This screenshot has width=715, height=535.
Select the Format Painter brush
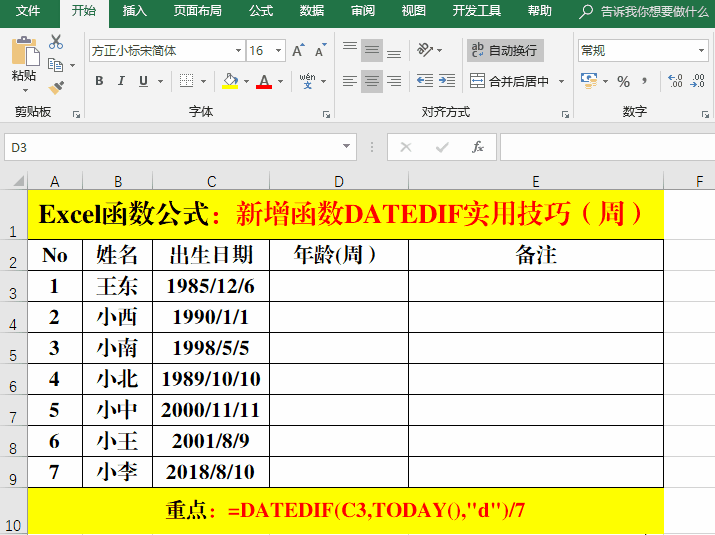[x=56, y=87]
